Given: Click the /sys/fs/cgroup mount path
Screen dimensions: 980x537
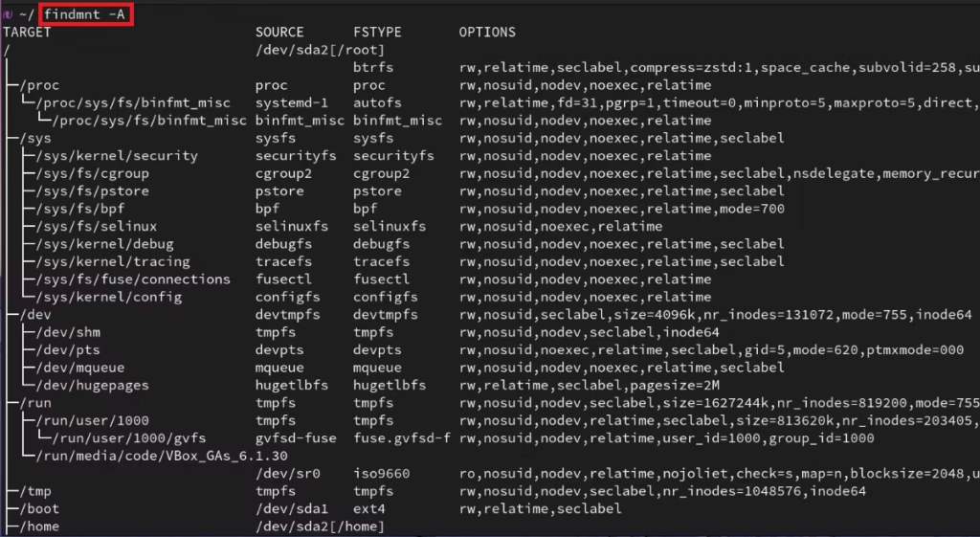Looking at the screenshot, I should 93,173.
